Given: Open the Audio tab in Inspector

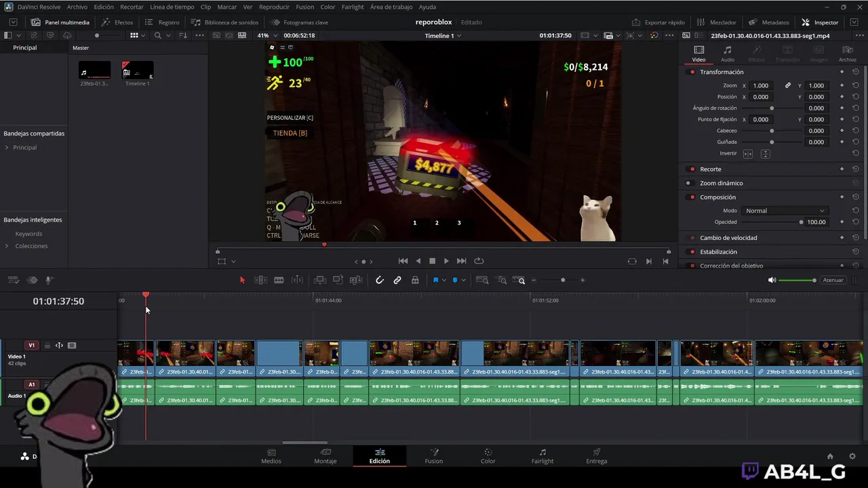Looking at the screenshot, I should (727, 54).
